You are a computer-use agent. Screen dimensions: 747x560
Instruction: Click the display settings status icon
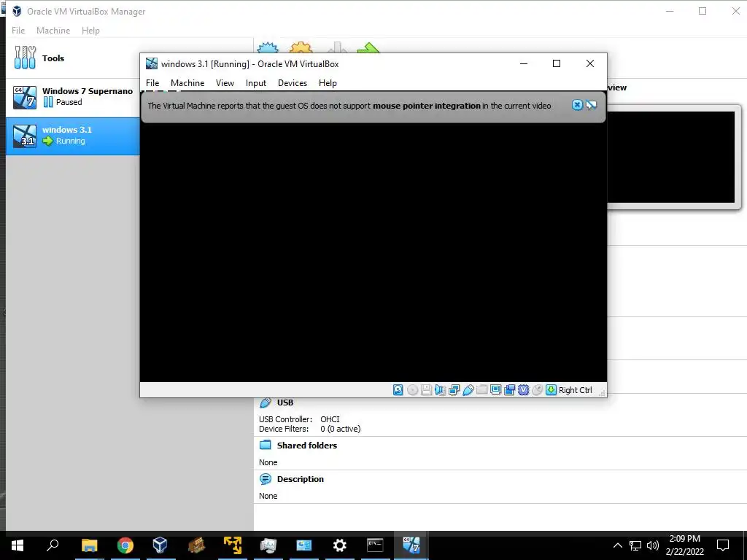tap(495, 390)
